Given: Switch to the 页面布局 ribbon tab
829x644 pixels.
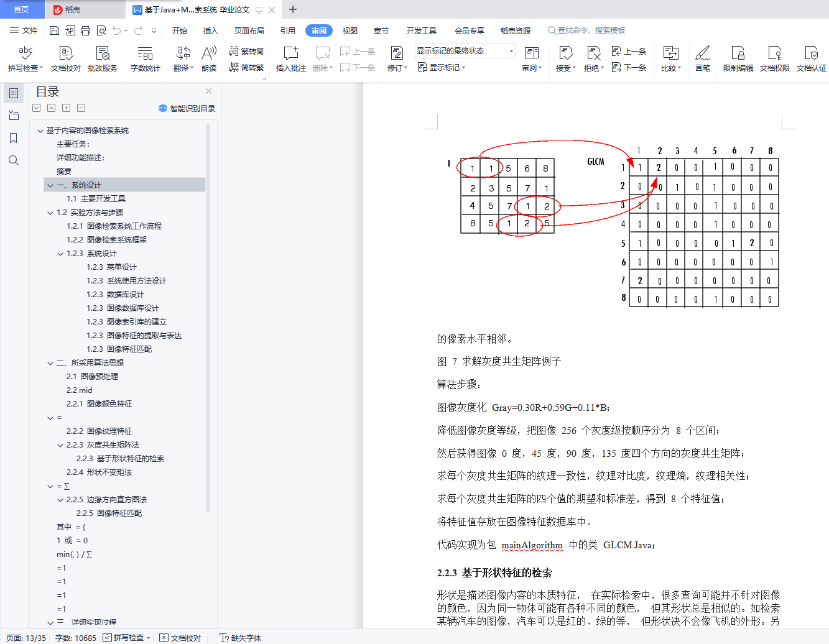Looking at the screenshot, I should [x=249, y=30].
